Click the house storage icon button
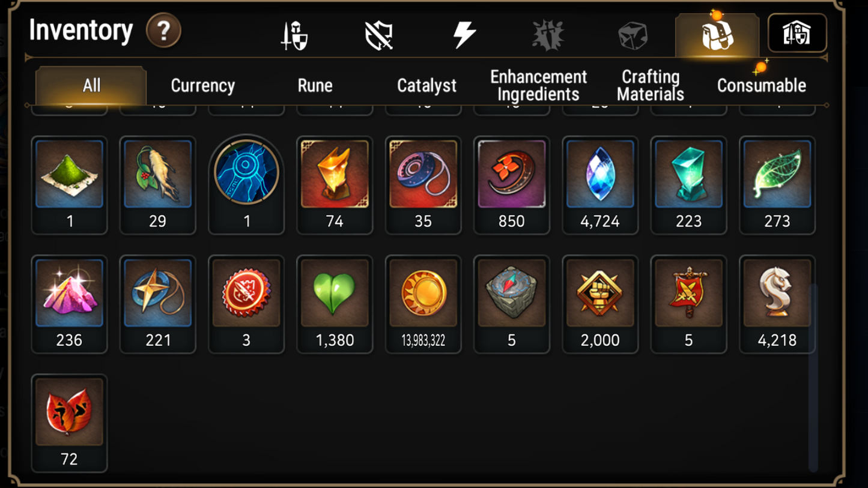This screenshot has height=488, width=868. tap(797, 33)
